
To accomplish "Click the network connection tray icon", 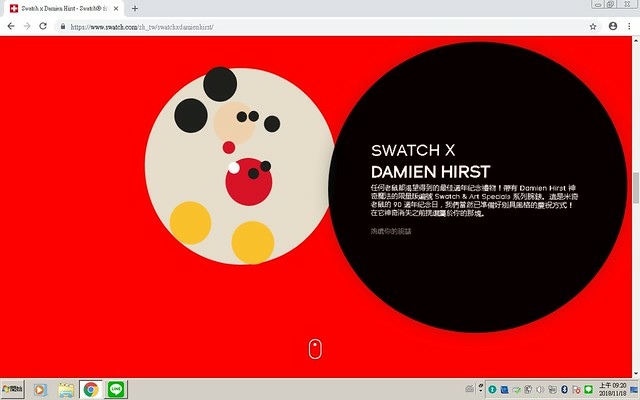I will [x=552, y=389].
